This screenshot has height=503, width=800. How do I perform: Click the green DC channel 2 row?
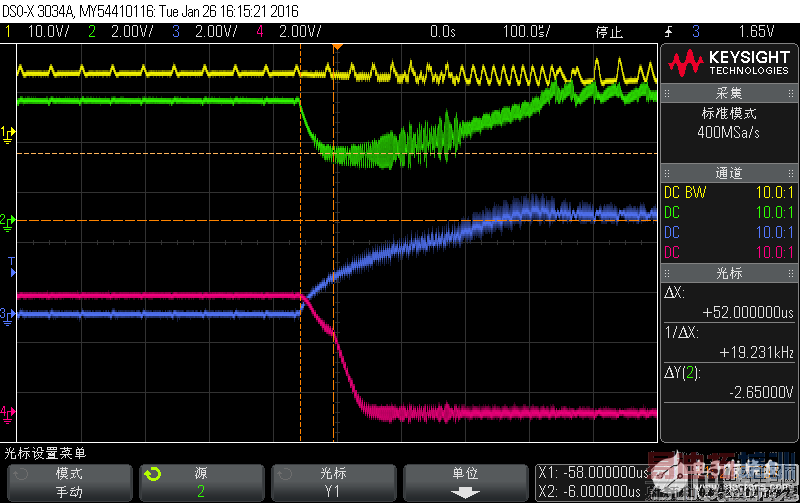pyautogui.click(x=729, y=212)
